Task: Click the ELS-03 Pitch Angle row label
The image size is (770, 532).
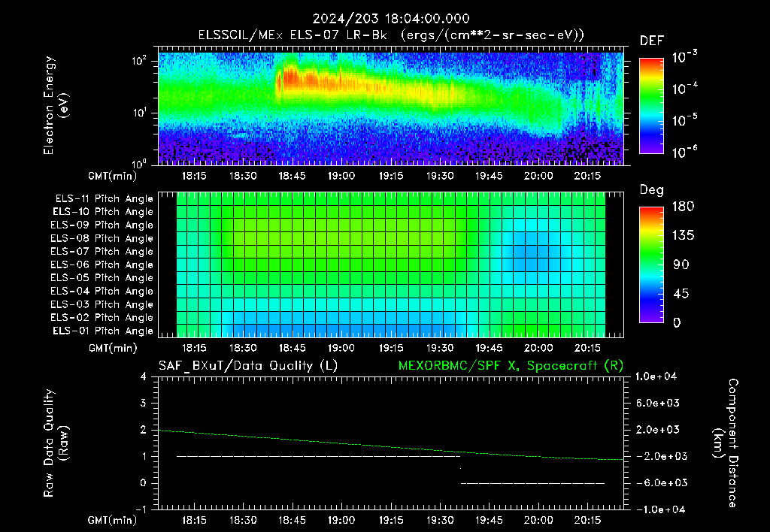Action: coord(102,305)
